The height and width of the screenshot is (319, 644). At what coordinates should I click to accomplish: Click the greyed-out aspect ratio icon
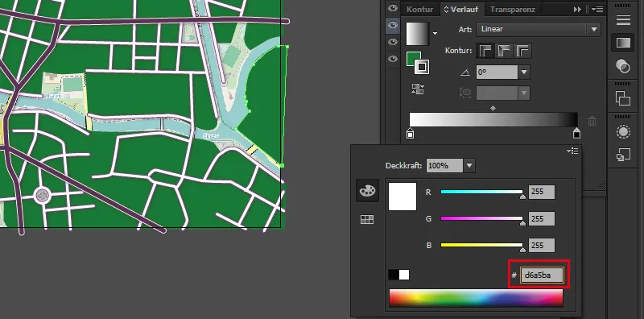coord(465,93)
